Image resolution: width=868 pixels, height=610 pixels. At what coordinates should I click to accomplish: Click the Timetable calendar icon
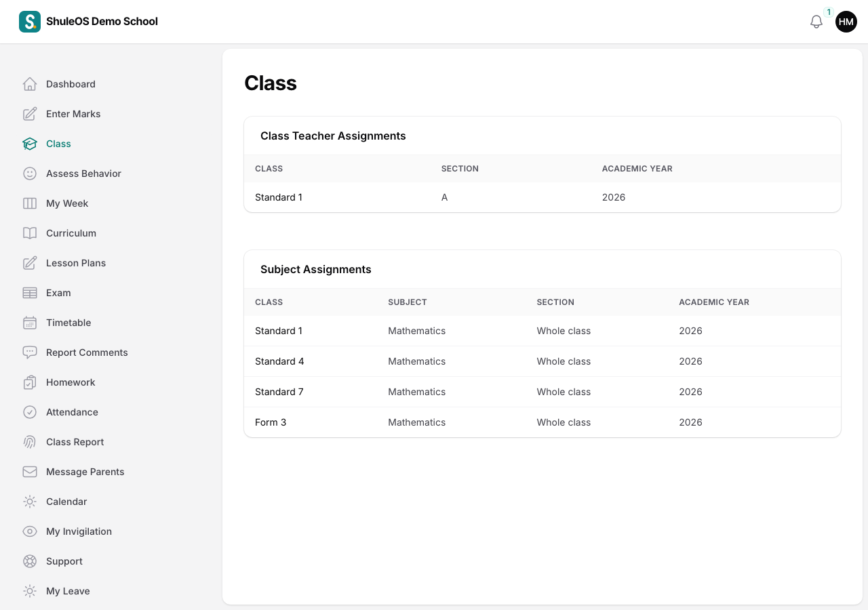[x=30, y=323]
